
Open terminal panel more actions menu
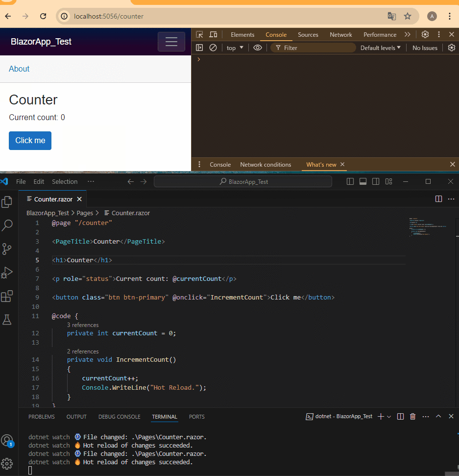tap(426, 417)
